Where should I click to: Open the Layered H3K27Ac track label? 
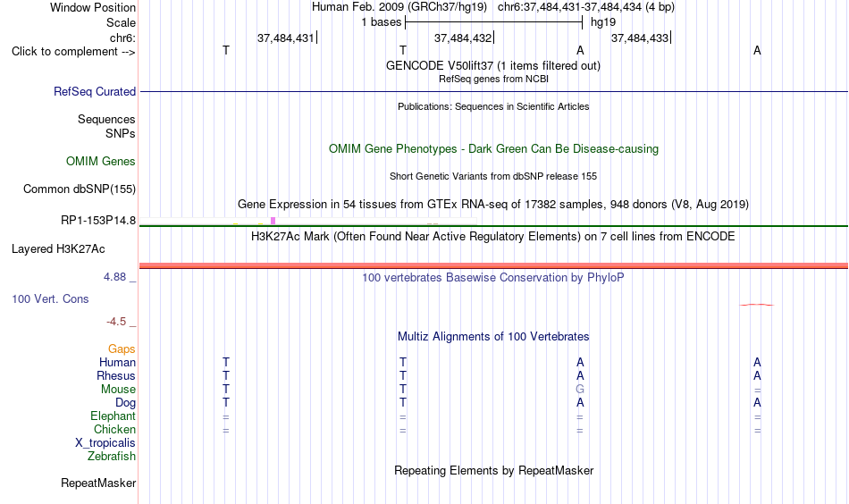click(58, 249)
